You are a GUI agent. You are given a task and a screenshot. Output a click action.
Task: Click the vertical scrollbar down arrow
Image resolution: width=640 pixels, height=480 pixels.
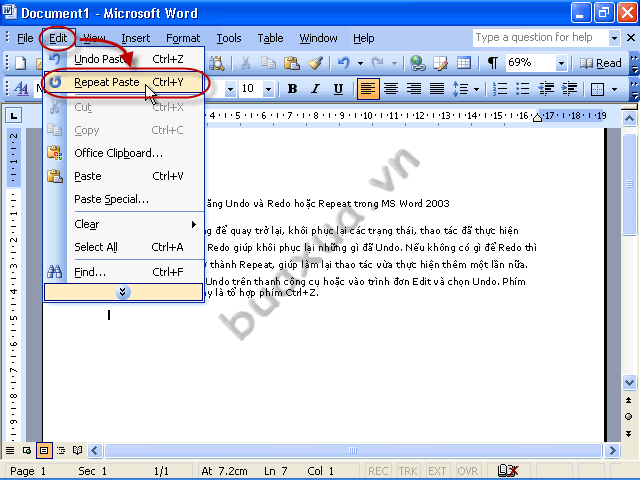click(629, 383)
